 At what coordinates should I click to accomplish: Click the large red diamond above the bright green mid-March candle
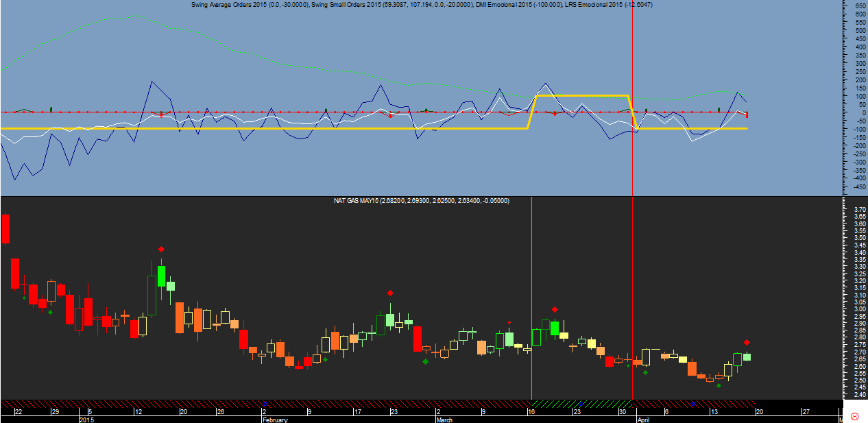(x=555, y=309)
